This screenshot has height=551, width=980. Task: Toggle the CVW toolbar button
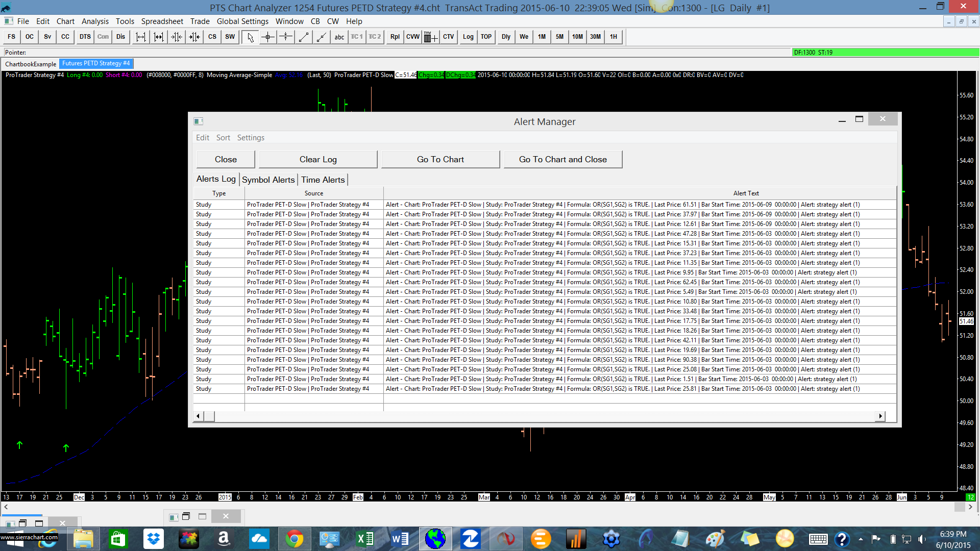pos(412,37)
